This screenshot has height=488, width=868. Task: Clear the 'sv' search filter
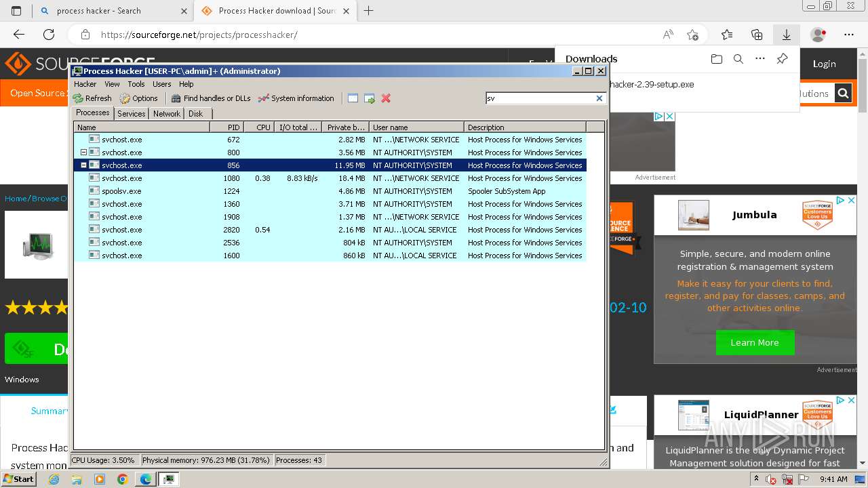click(x=599, y=98)
